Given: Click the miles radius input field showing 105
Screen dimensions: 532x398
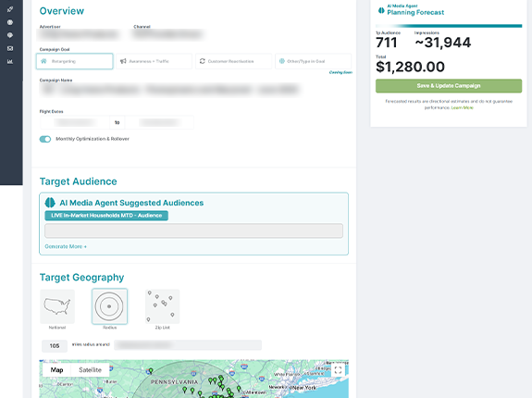Looking at the screenshot, I should [55, 346].
